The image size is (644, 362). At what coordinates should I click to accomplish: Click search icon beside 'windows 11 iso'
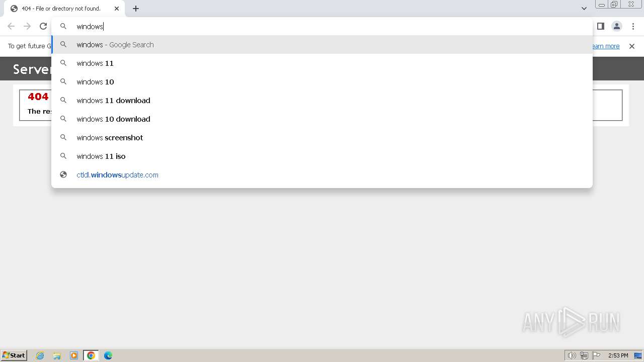click(x=63, y=156)
